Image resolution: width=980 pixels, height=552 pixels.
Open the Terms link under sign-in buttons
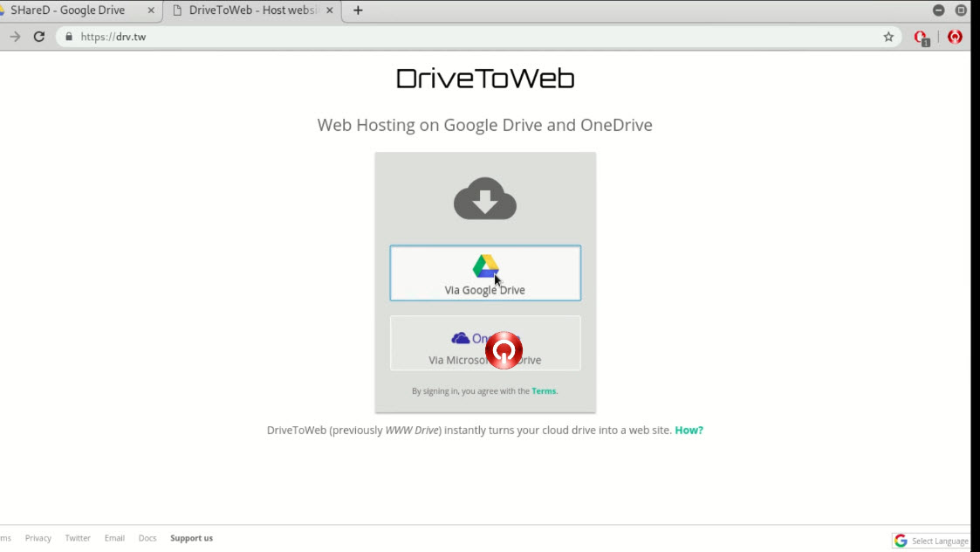pos(543,391)
